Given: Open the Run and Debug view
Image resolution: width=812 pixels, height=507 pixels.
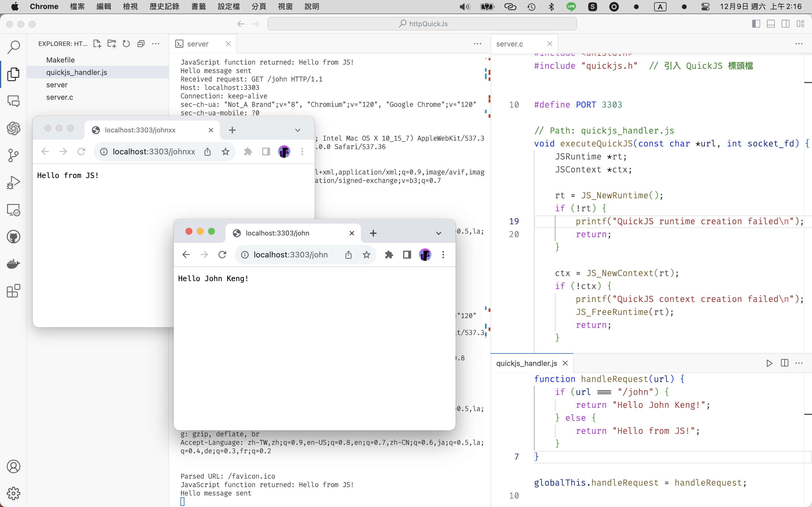Looking at the screenshot, I should click(14, 183).
